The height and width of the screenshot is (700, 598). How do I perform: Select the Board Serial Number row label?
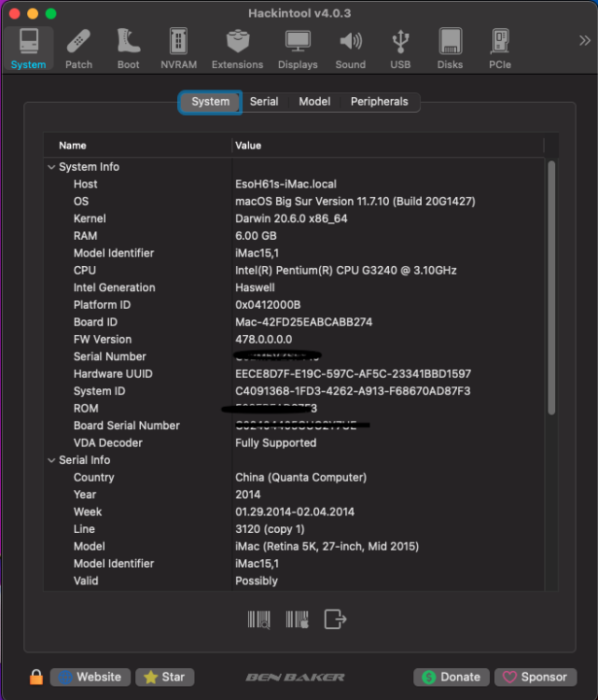pos(127,426)
